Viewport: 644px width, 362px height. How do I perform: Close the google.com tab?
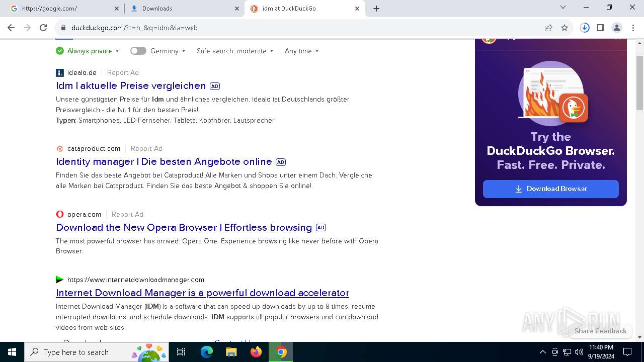coord(116,9)
